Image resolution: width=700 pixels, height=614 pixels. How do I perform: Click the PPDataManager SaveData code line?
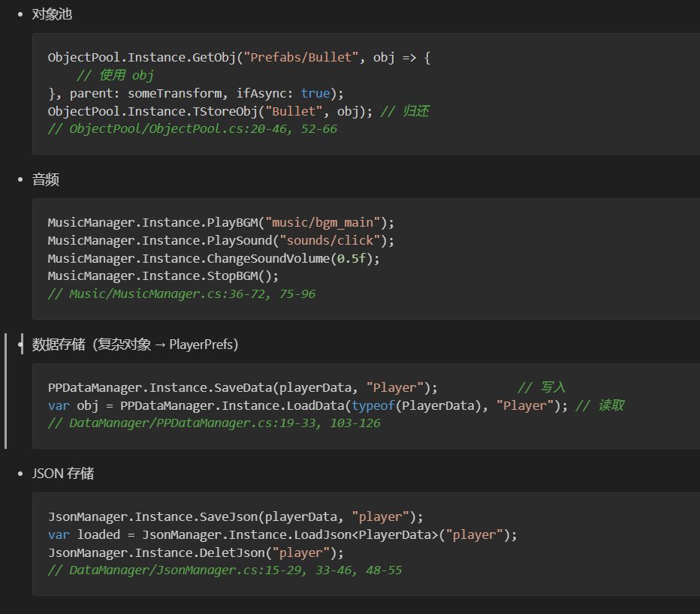pos(243,387)
